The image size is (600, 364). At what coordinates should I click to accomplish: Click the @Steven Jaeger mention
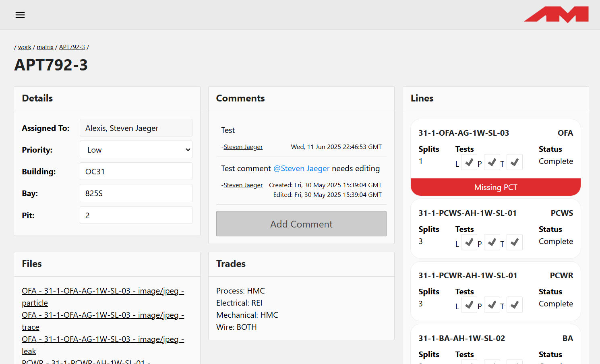[301, 168]
